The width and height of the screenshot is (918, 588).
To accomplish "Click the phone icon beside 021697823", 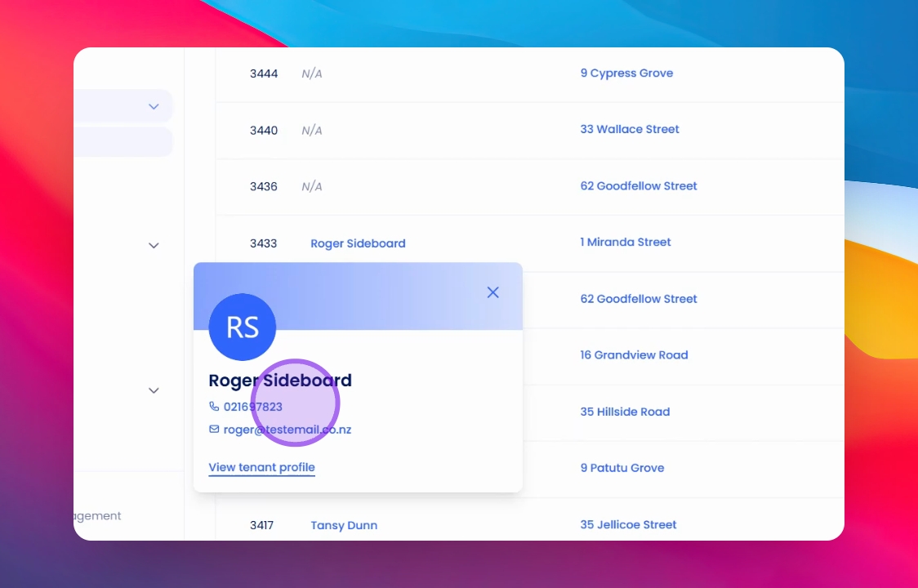I will tap(214, 406).
